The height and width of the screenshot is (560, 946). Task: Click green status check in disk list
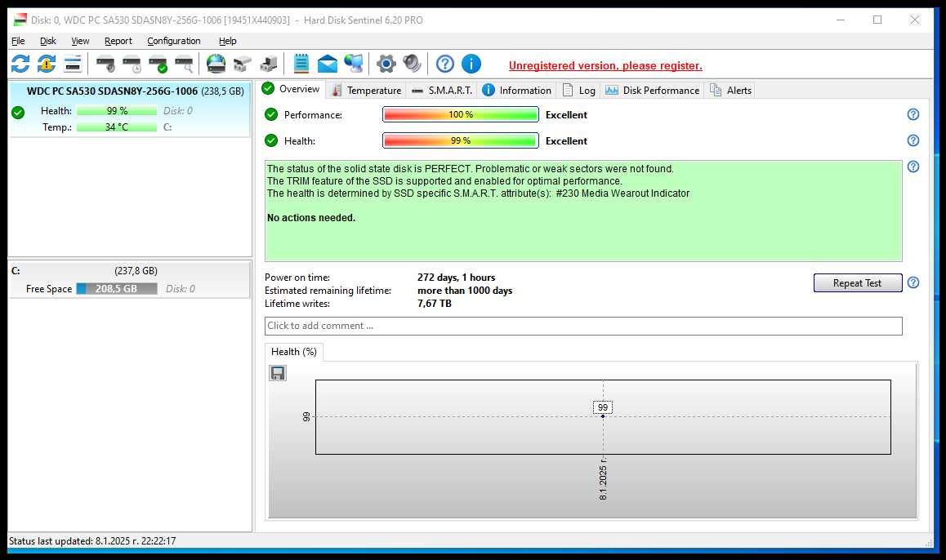click(18, 112)
